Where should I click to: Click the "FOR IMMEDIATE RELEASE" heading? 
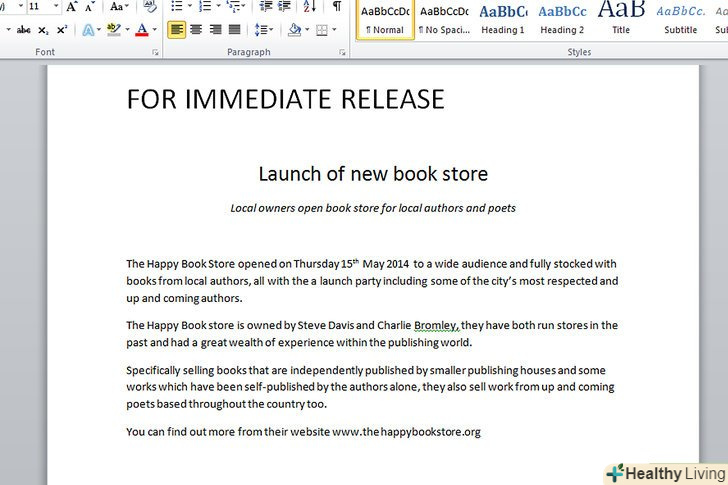[x=286, y=99]
